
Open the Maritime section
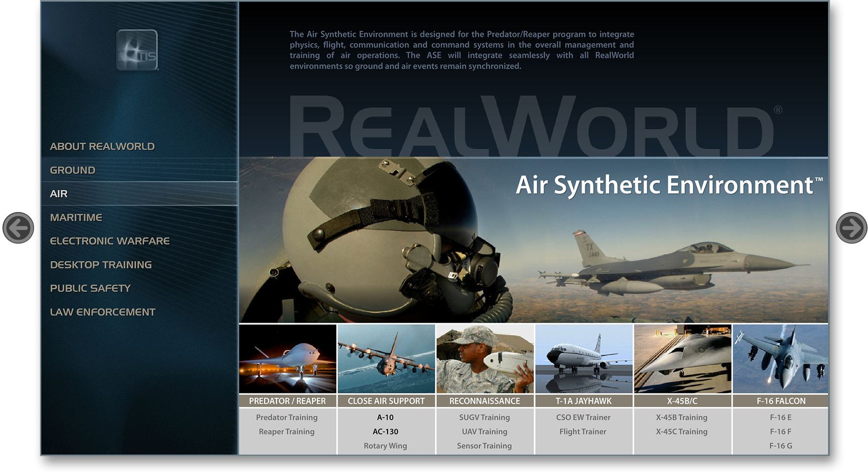point(76,217)
